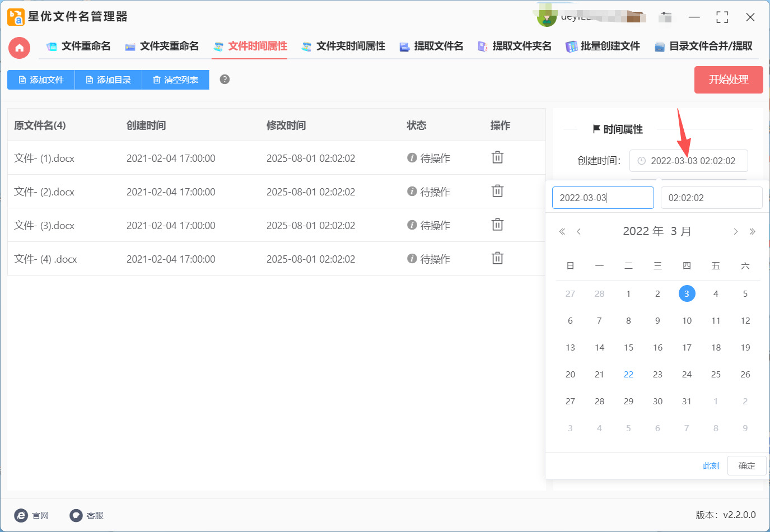Select March 13 in the calendar
The image size is (770, 532).
(570, 347)
